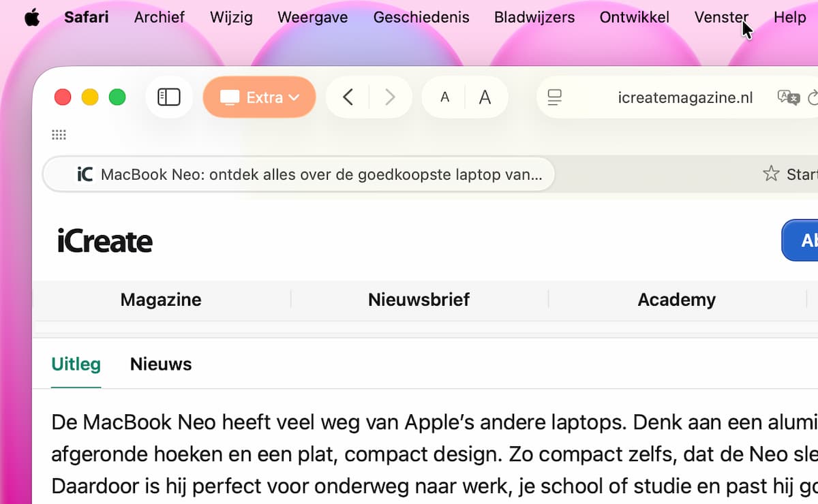Toggle the Safari sidebar
Viewport: 818px width, 504px height.
[168, 97]
